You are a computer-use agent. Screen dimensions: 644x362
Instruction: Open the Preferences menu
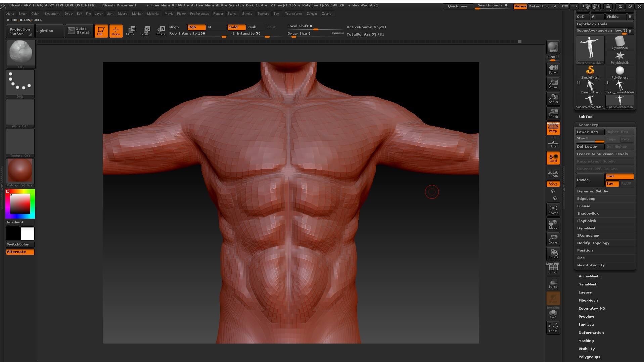click(199, 13)
